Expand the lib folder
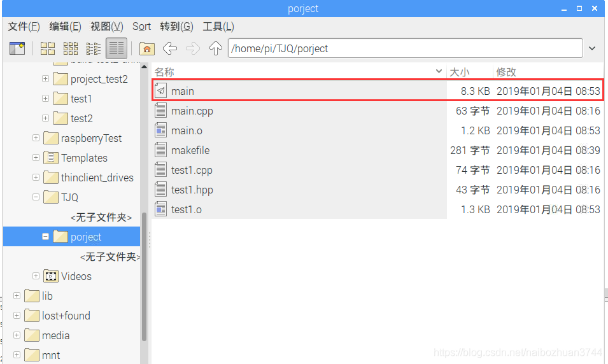 [x=17, y=296]
